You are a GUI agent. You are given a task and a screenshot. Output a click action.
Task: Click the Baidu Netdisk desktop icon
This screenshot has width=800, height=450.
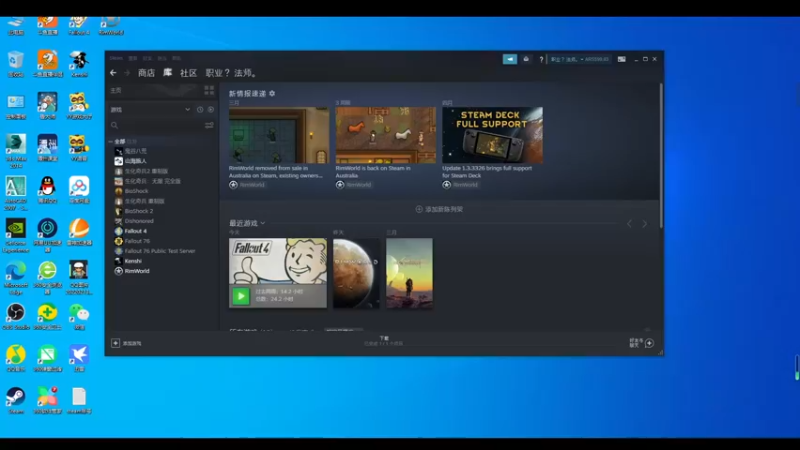tap(79, 190)
